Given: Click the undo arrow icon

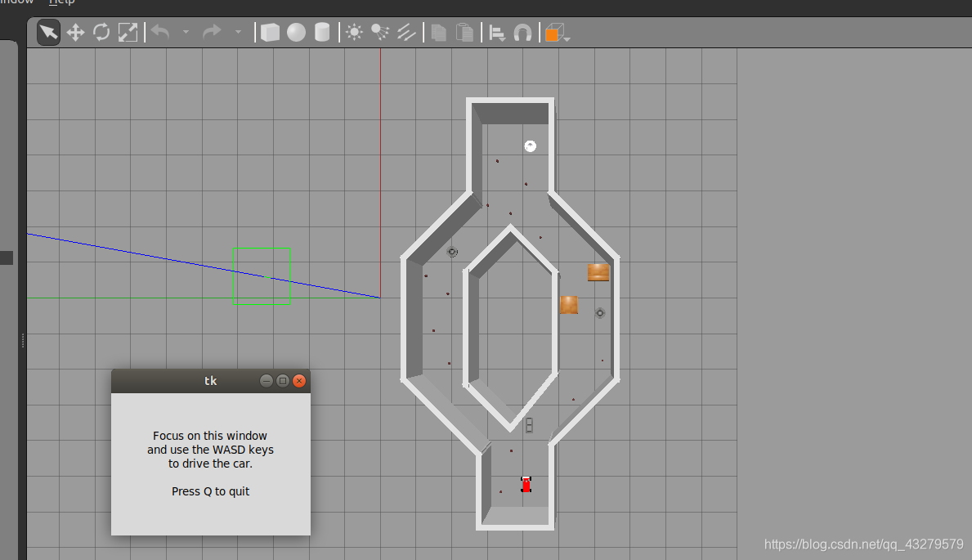Looking at the screenshot, I should [160, 32].
